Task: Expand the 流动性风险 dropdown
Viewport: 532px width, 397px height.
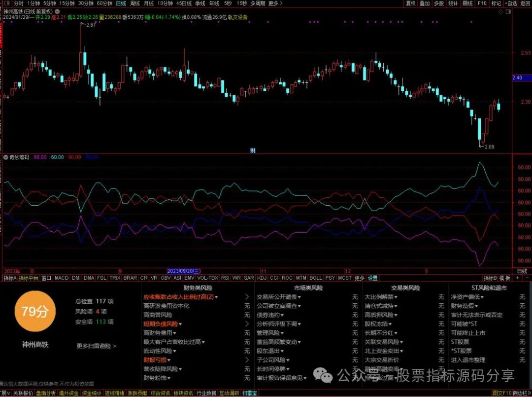Action: pos(174,351)
